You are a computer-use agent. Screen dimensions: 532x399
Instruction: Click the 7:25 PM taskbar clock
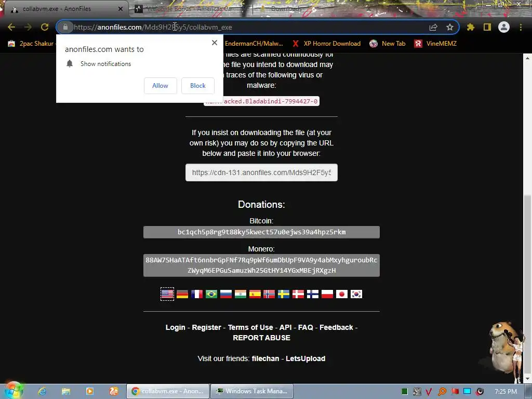point(506,392)
